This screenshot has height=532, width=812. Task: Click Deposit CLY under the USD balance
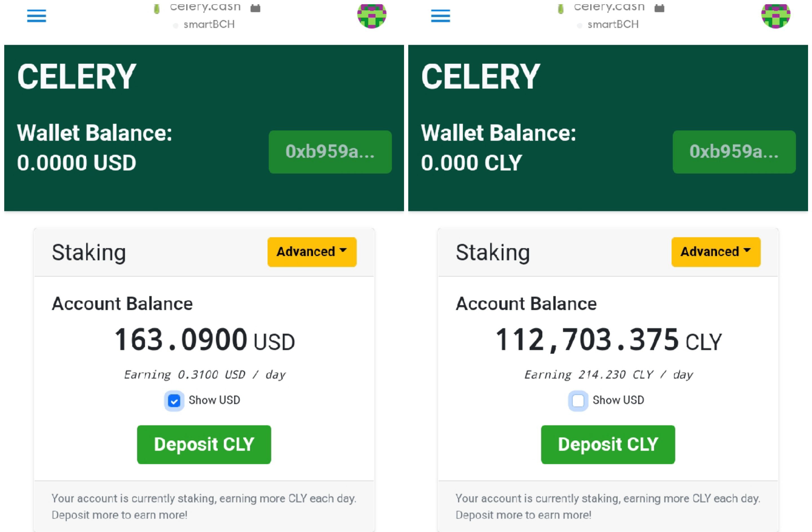[204, 444]
